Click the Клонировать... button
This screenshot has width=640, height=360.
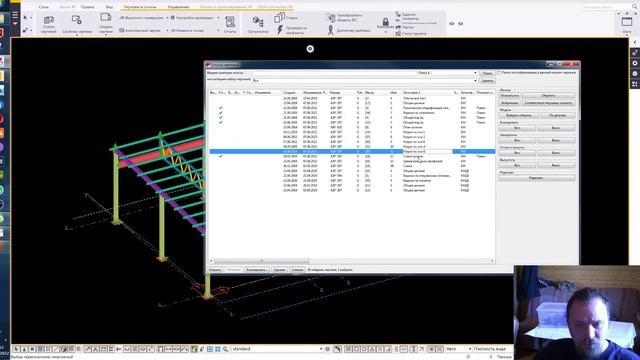pos(256,270)
